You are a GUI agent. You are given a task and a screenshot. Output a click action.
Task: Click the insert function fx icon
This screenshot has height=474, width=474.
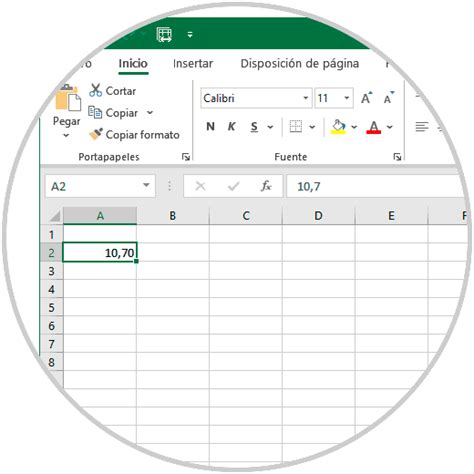pyautogui.click(x=266, y=186)
